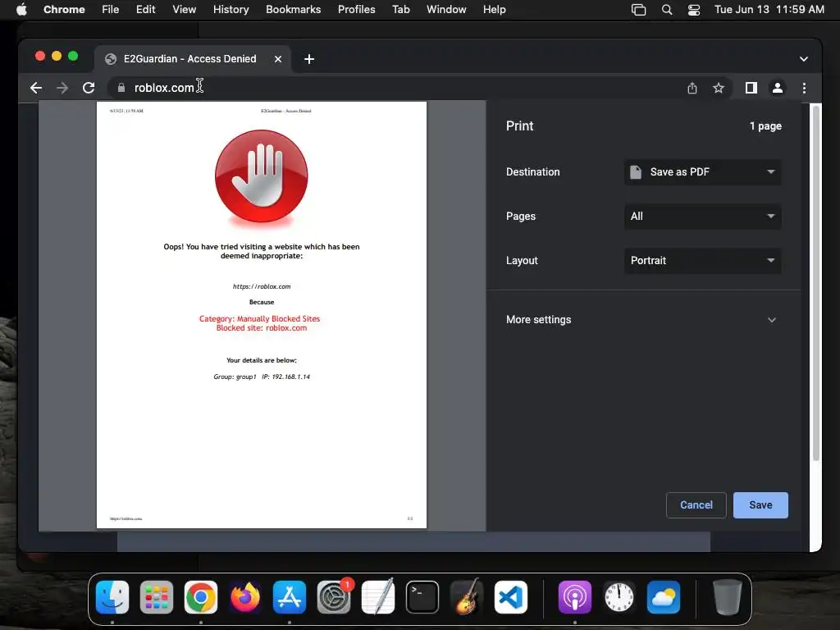The height and width of the screenshot is (630, 840).
Task: Open the Window menu
Action: (446, 10)
